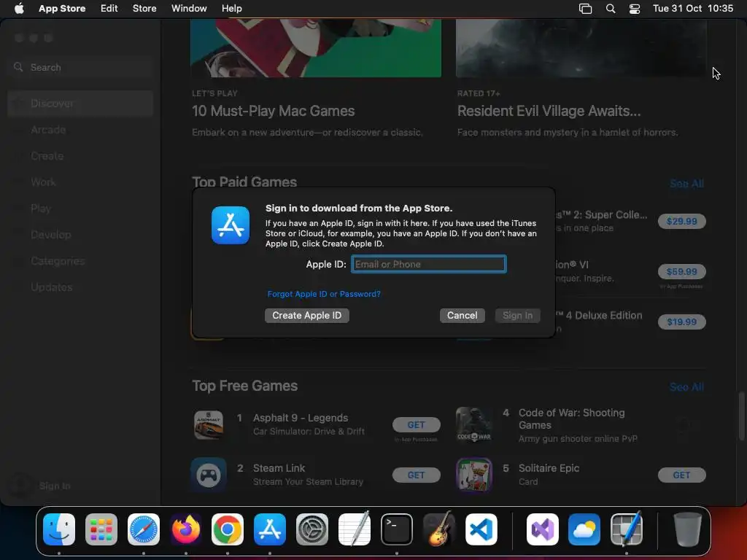The height and width of the screenshot is (560, 747).
Task: Open Resident Evil Village story image
Action: [x=581, y=48]
